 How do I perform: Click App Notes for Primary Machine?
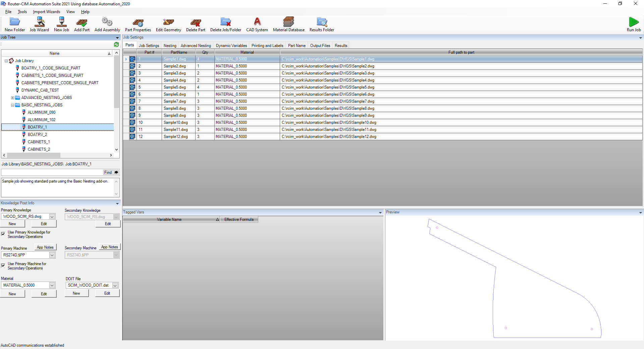click(45, 247)
